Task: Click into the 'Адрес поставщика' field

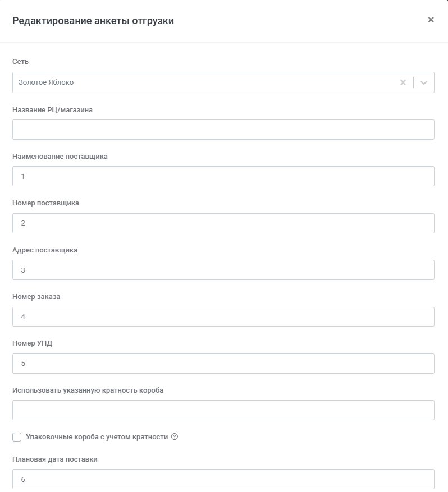Action: (223, 270)
